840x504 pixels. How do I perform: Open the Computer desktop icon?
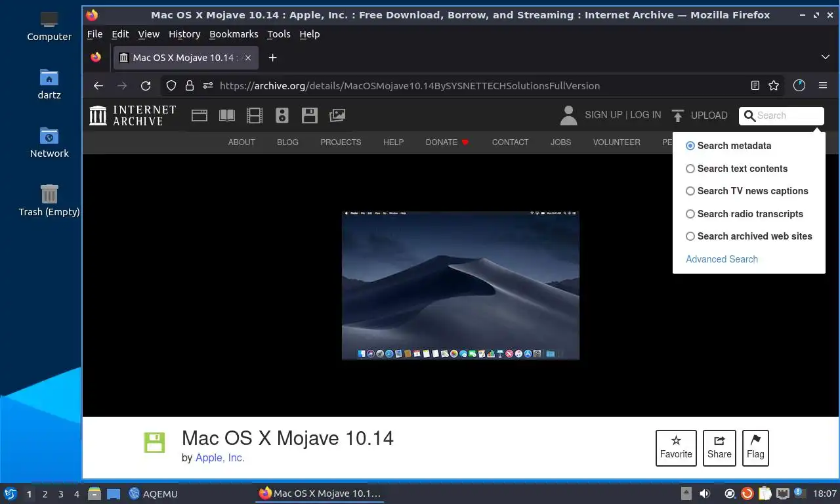point(49,26)
